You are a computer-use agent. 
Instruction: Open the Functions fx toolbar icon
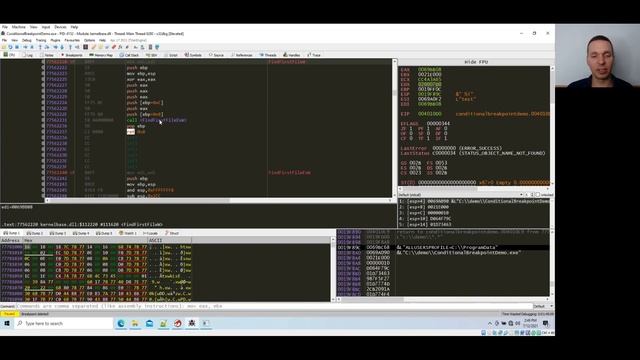[120, 47]
